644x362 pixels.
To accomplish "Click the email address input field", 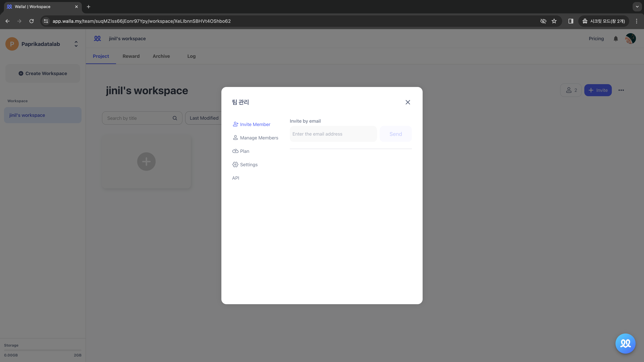I will pos(333,134).
